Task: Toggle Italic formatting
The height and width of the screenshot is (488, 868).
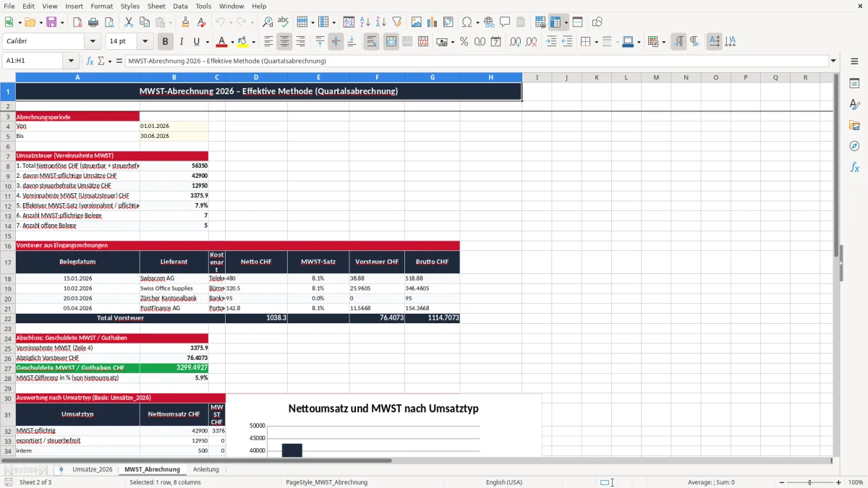Action: pos(182,42)
